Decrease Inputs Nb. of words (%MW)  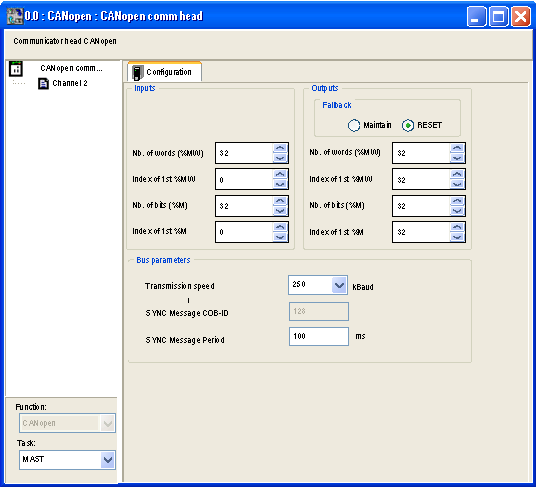[280, 158]
